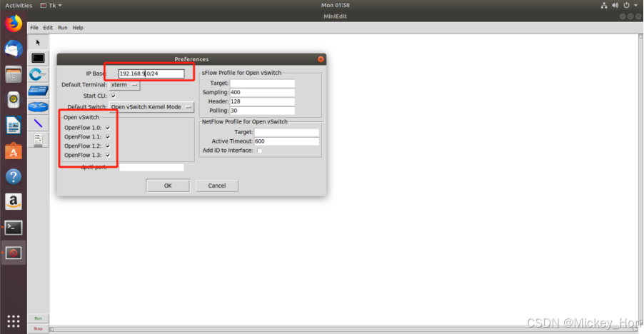Click the Stop button at bottom

tap(38, 329)
